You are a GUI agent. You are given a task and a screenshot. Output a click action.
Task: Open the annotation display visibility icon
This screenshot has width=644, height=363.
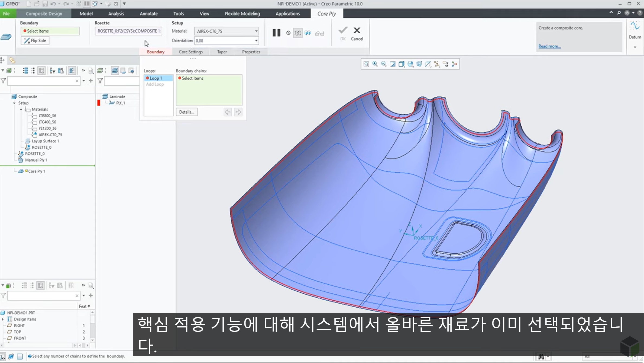tap(446, 64)
